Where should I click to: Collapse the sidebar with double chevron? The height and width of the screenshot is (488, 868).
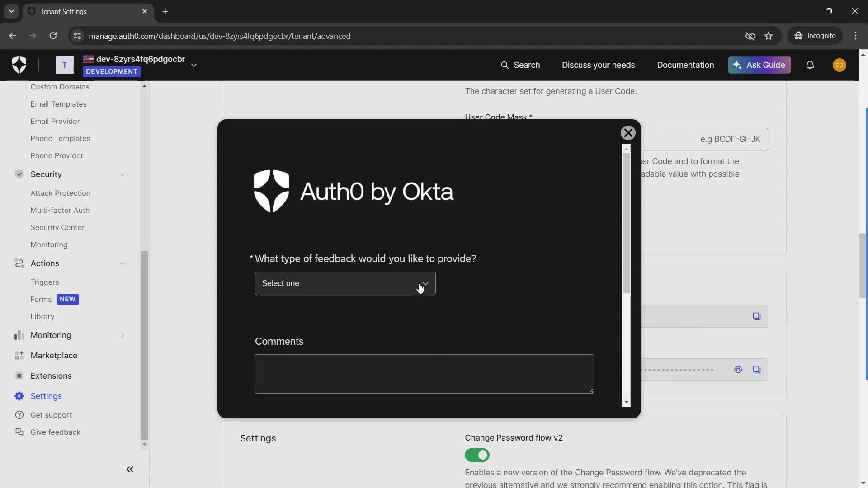130,469
